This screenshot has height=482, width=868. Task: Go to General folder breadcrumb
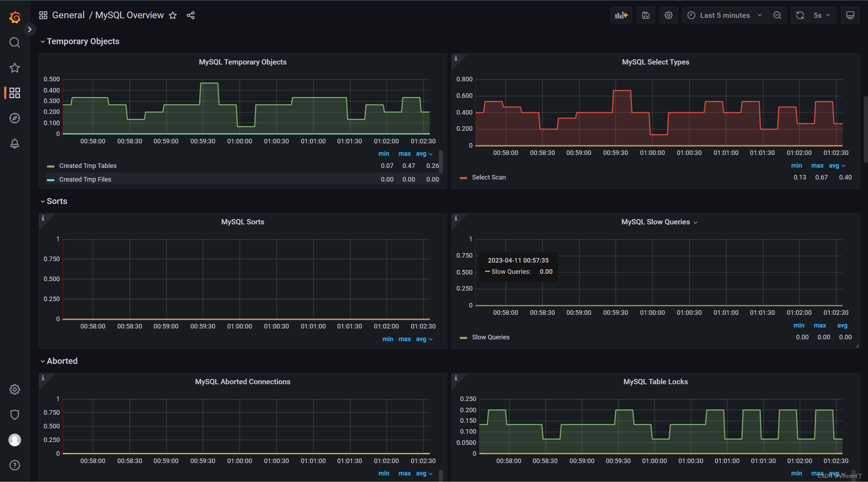click(68, 15)
